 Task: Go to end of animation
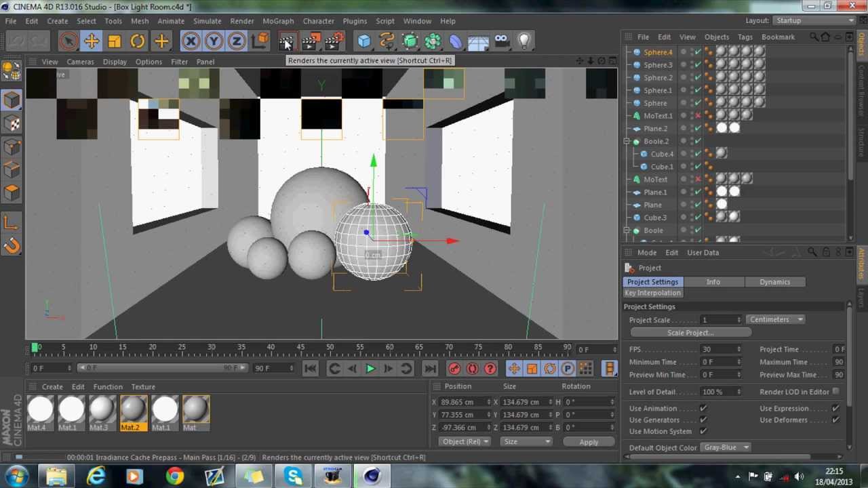coord(430,369)
